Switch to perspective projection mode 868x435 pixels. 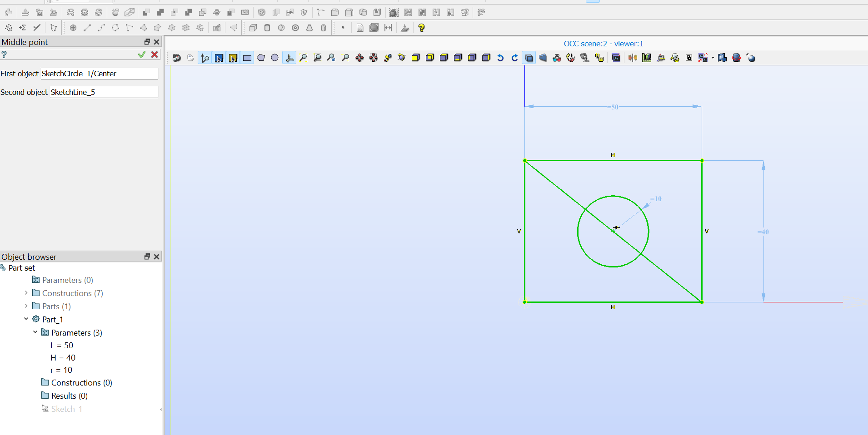543,58
